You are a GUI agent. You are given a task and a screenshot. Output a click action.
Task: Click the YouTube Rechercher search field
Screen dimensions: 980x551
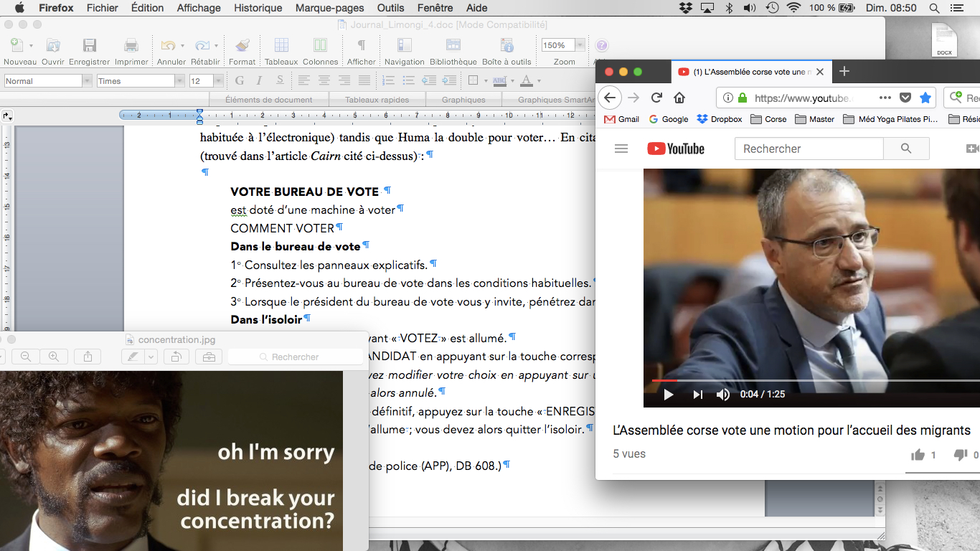click(x=809, y=149)
